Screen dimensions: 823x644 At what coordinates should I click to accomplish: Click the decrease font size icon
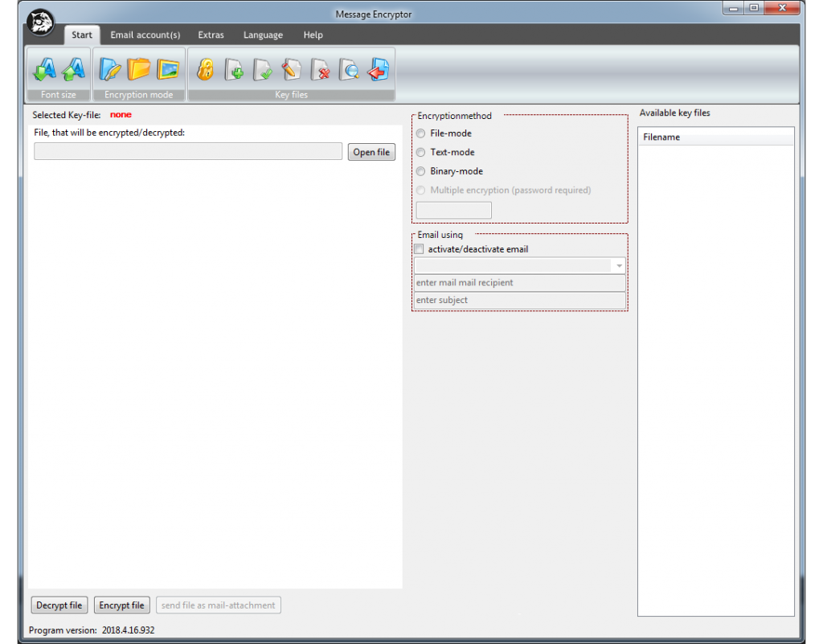pos(43,70)
